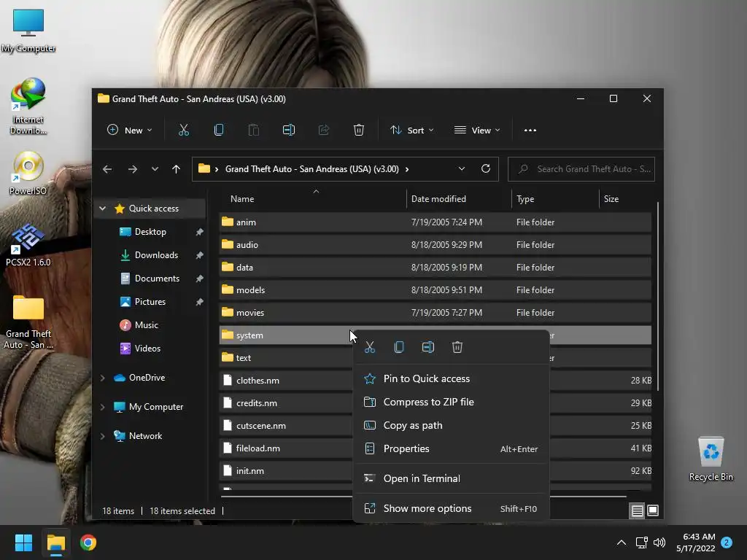Expand the Network tree node

[x=102, y=436]
